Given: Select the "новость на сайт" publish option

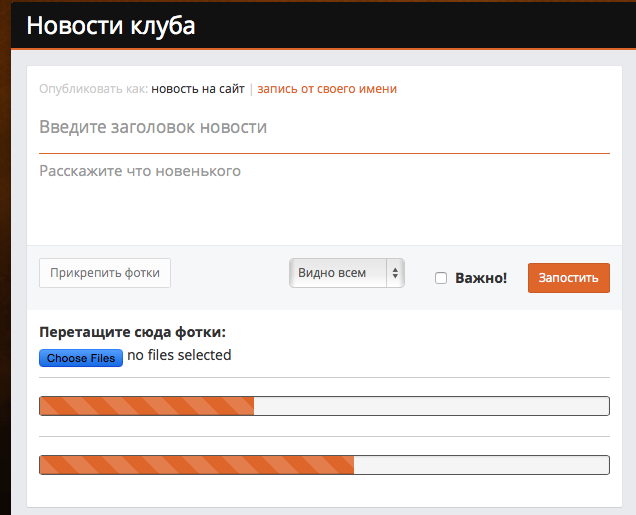Looking at the screenshot, I should click(197, 89).
